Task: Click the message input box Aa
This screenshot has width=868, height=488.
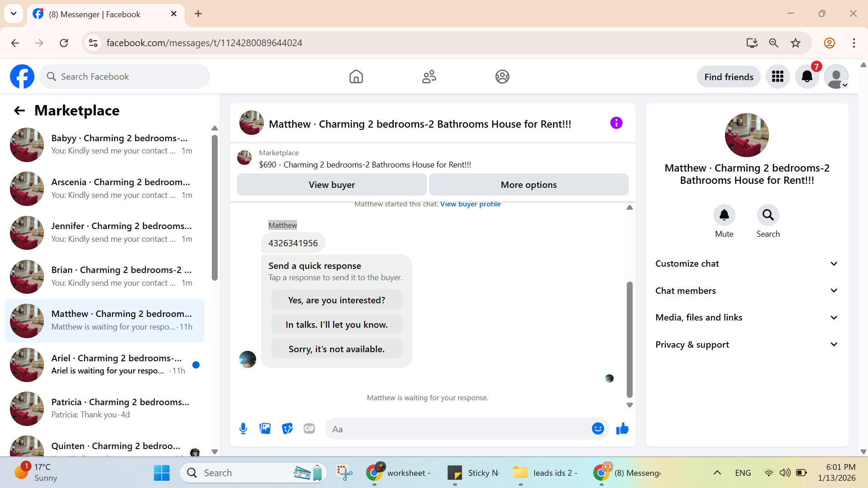Action: 457,429
